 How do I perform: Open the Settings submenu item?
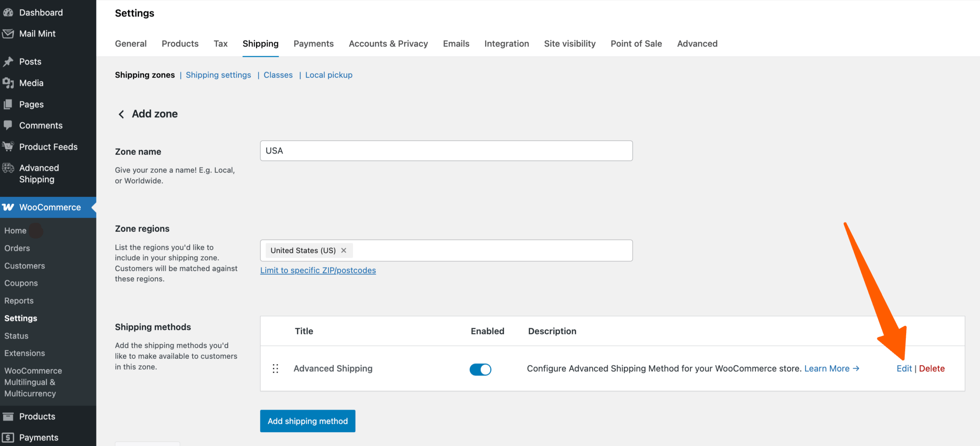pos(21,318)
